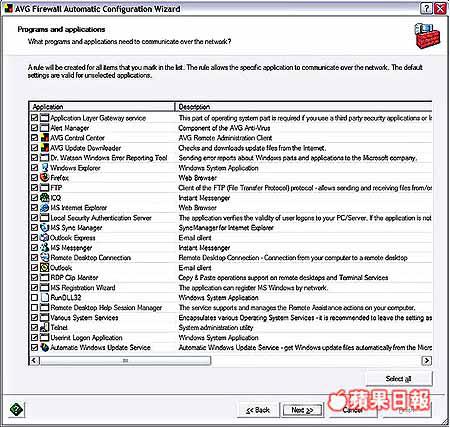450x427 pixels.
Task: Click the horizontal scrollbar right arrow
Action: coord(427,360)
